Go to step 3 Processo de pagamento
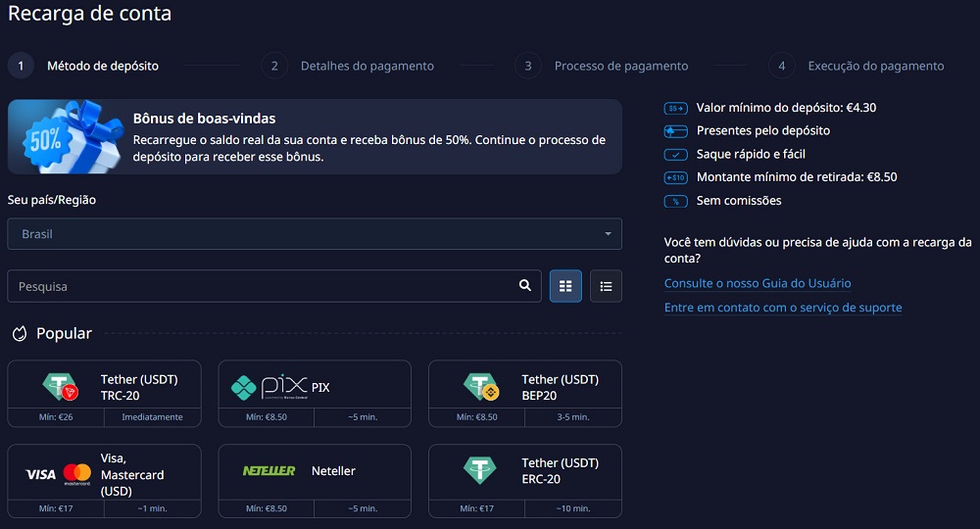The width and height of the screenshot is (980, 529). (x=602, y=66)
